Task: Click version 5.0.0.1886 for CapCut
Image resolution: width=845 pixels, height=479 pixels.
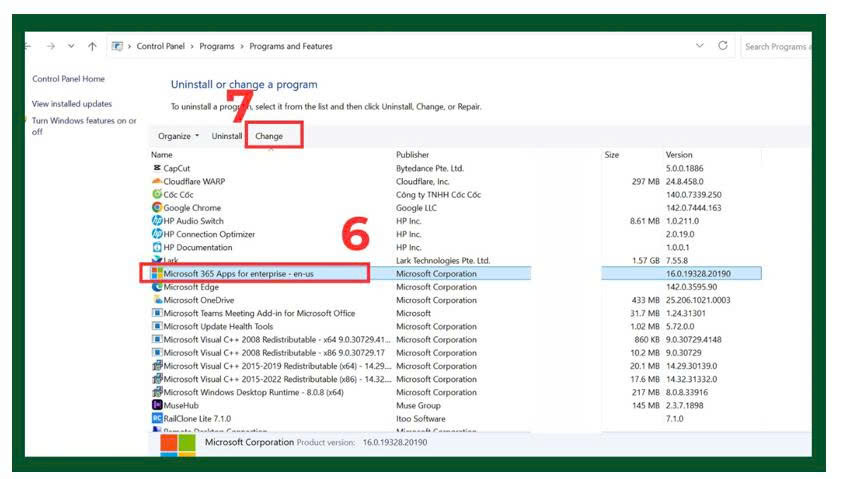Action: [684, 168]
